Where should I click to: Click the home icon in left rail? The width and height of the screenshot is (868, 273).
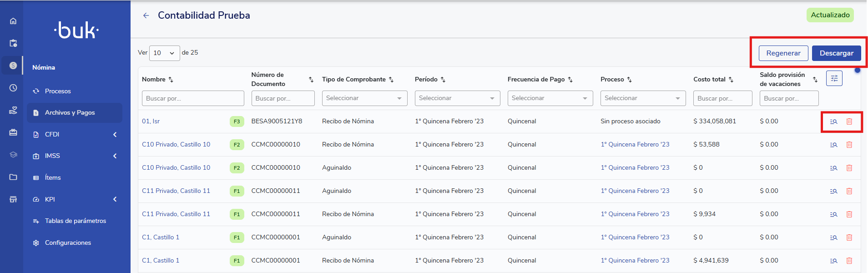[x=13, y=21]
